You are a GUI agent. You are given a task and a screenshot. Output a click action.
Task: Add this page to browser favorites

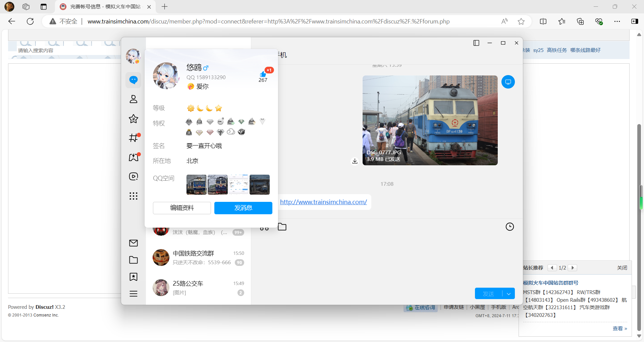pos(521,21)
